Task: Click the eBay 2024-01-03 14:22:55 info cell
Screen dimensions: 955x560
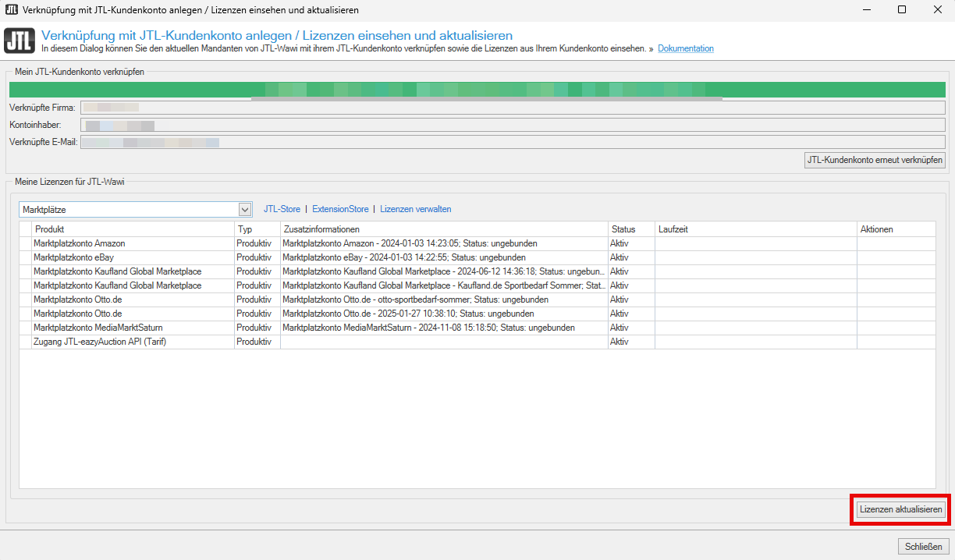Action: (x=444, y=257)
